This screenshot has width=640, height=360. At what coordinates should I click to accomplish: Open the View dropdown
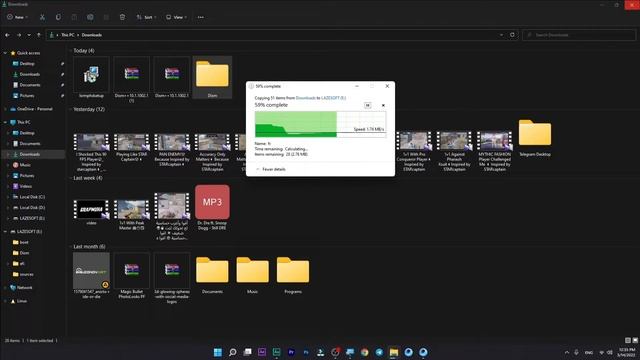(176, 17)
